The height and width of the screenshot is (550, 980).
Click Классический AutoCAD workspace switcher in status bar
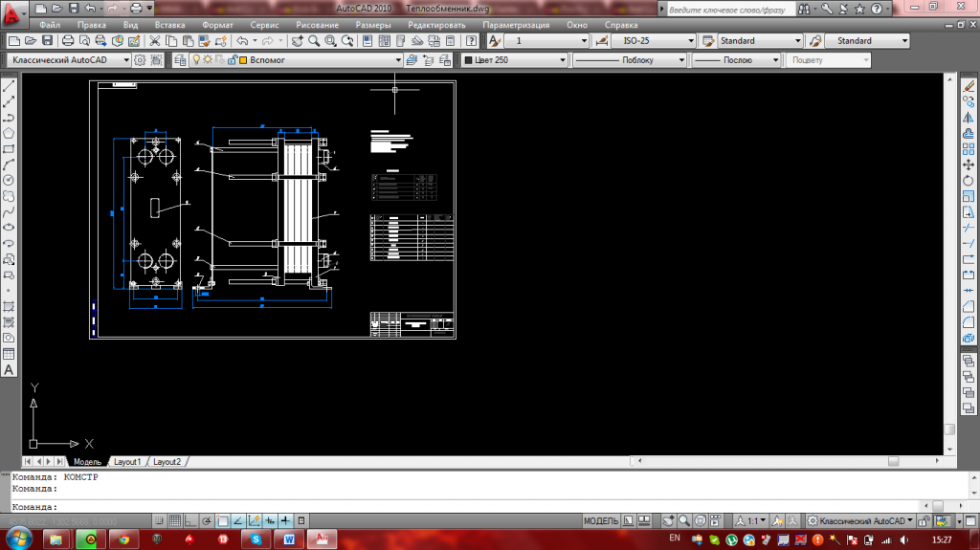(x=861, y=520)
